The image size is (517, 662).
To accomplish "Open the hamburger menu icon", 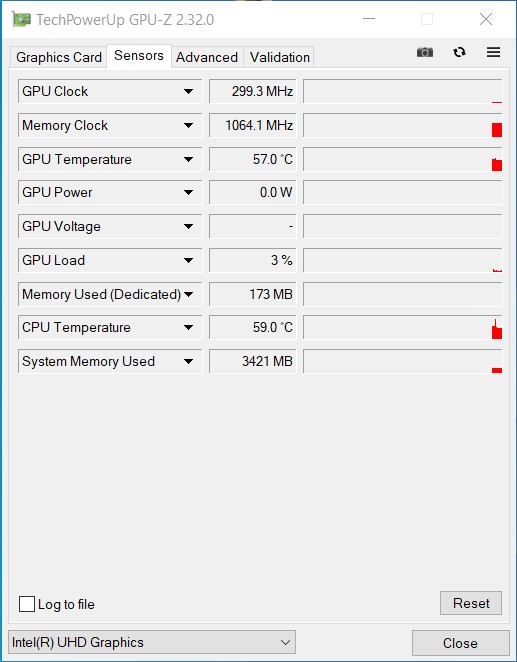I will (x=493, y=52).
